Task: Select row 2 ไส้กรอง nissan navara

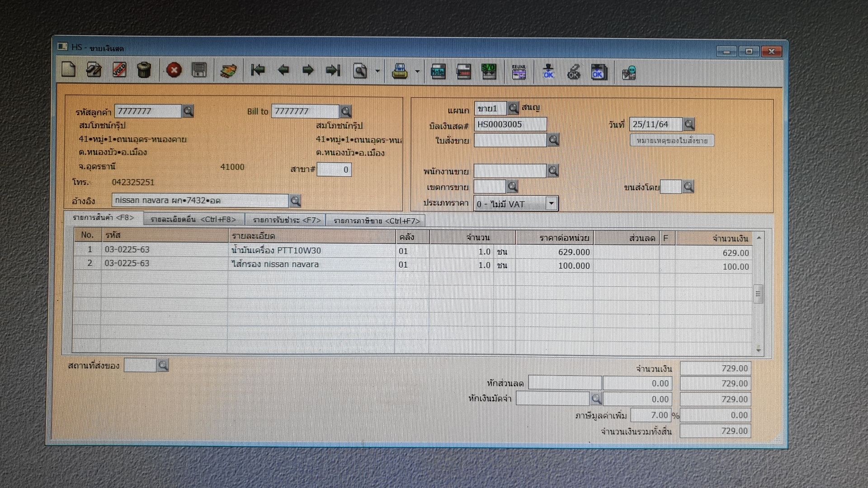Action: [275, 264]
